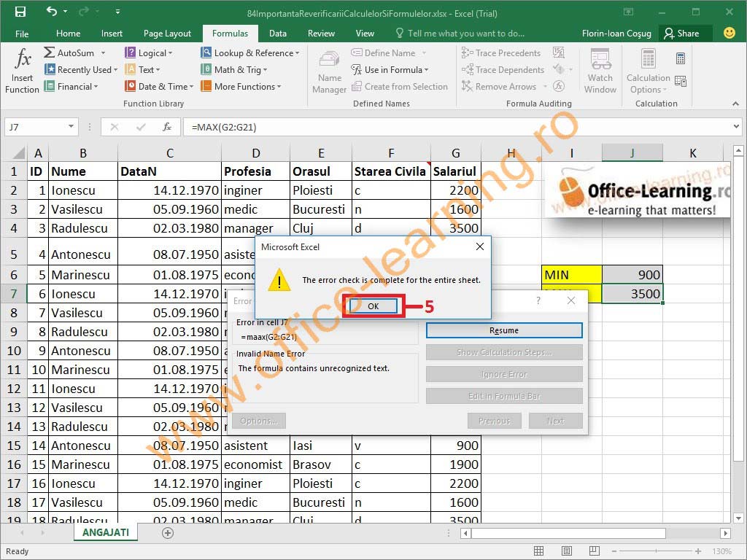Viewport: 747px width, 560px height.
Task: Click the Insert Function button in formula bar
Action: point(167,127)
